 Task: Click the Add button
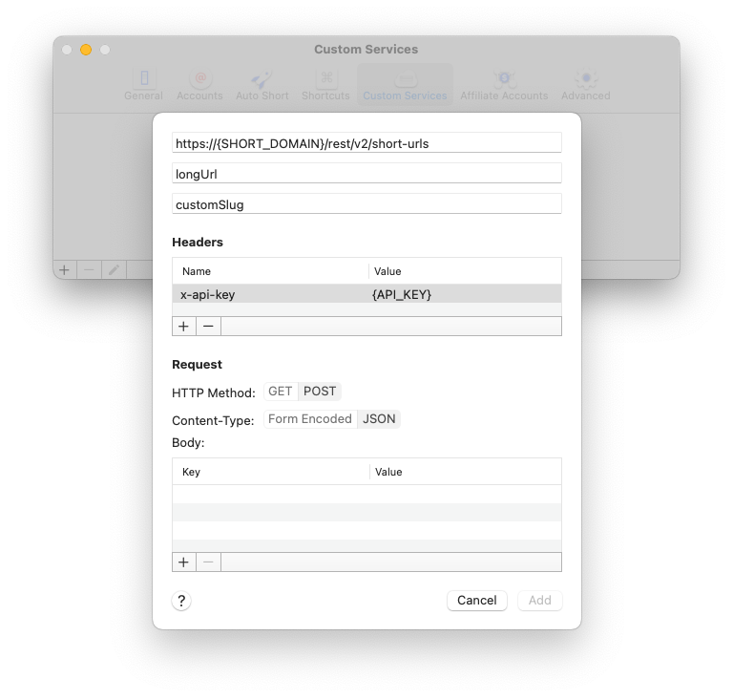point(540,601)
